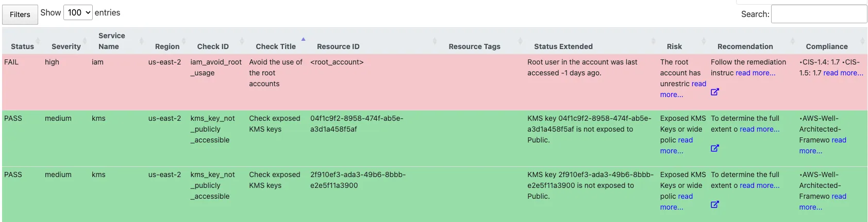Focus the Search input field
The image size is (868, 222).
[819, 14]
